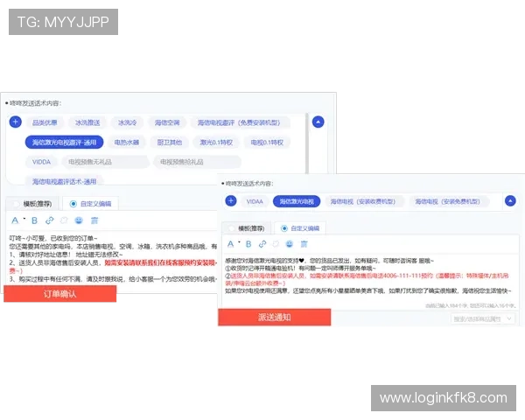
Task: Click text line 叮咚~小可爱,已收到您的订单~
Action: coord(52,238)
